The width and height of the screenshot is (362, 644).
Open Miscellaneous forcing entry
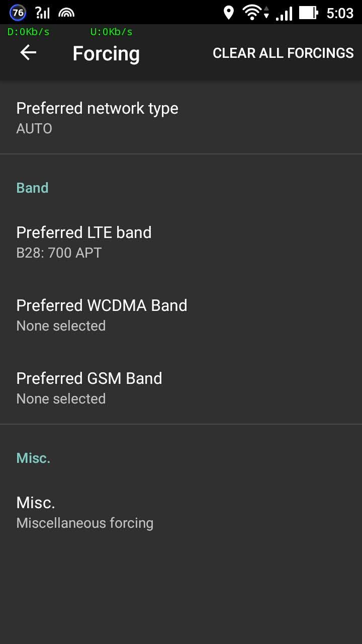pos(181,512)
